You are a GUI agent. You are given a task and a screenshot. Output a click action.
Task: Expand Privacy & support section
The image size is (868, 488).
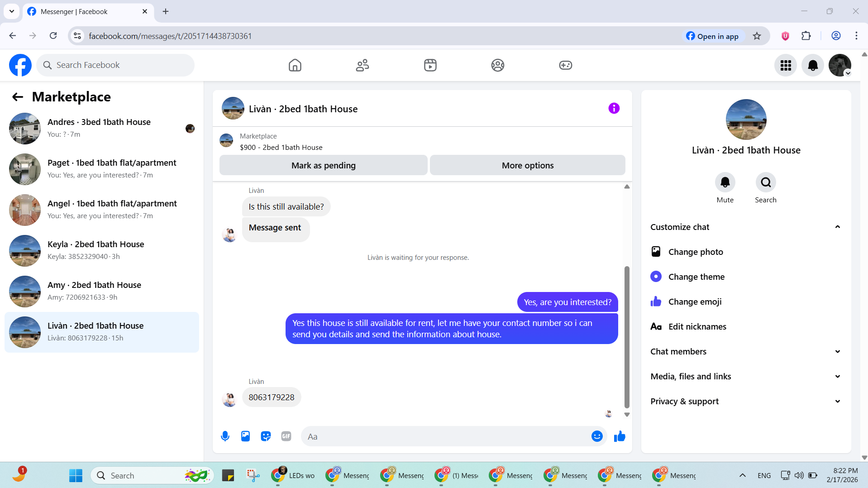pyautogui.click(x=746, y=401)
